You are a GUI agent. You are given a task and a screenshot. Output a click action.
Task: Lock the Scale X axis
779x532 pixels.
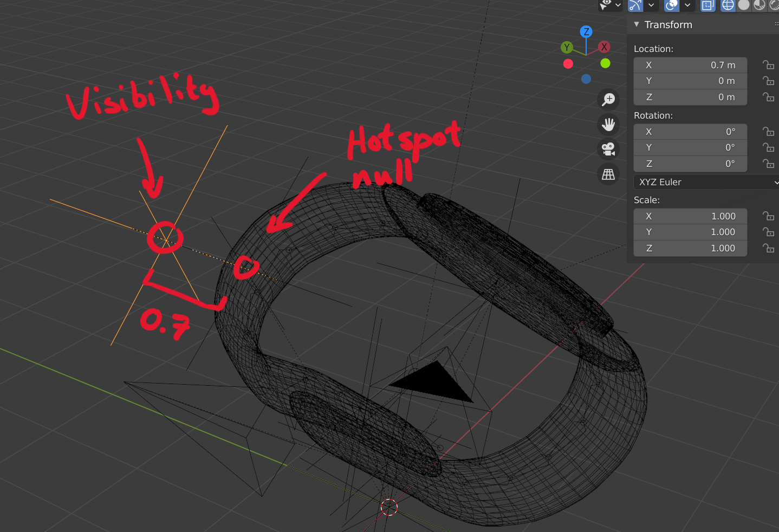768,216
